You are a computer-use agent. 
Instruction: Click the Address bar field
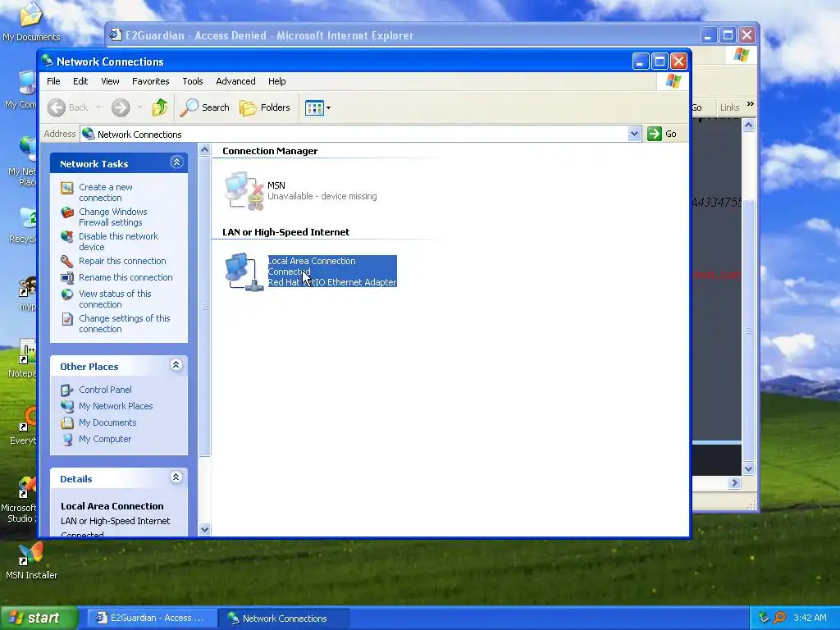click(361, 134)
